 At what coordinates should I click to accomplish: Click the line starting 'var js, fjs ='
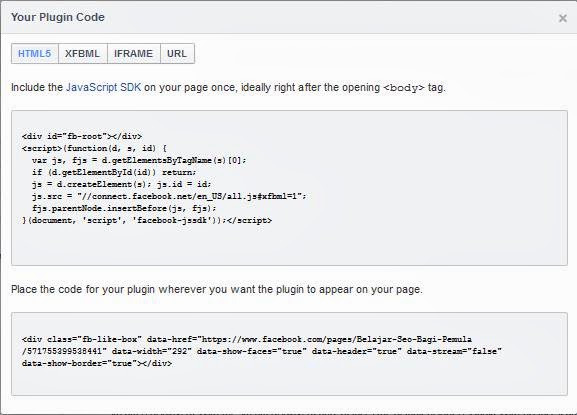[139, 160]
